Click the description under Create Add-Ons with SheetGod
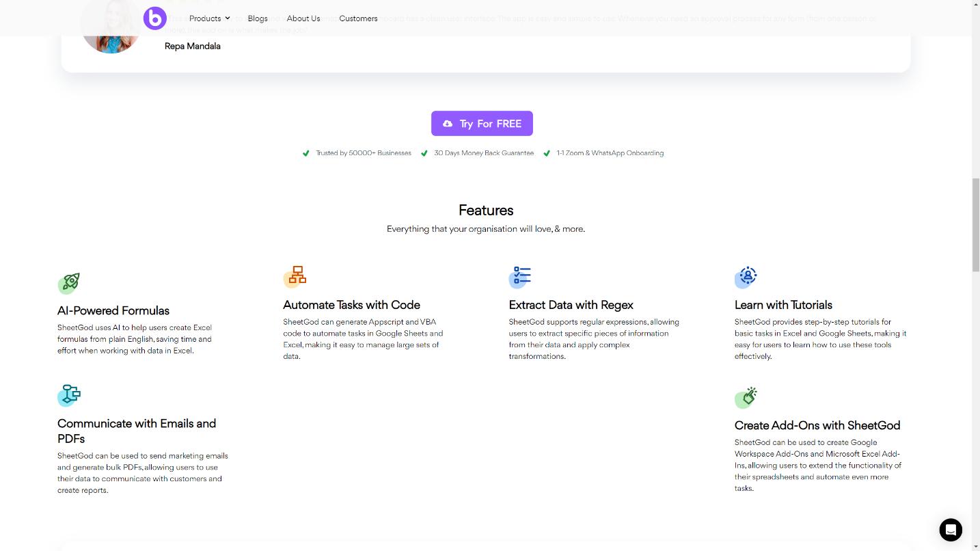Screen dimensions: 980x551 [818, 466]
